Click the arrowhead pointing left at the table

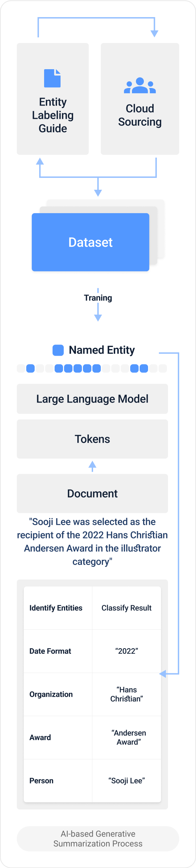point(162,674)
